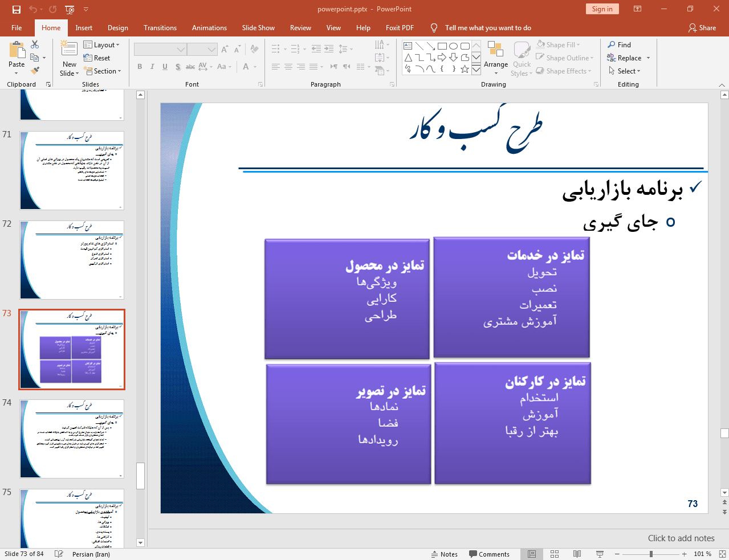Toggle Italic formatting
The image size is (729, 560).
click(152, 67)
